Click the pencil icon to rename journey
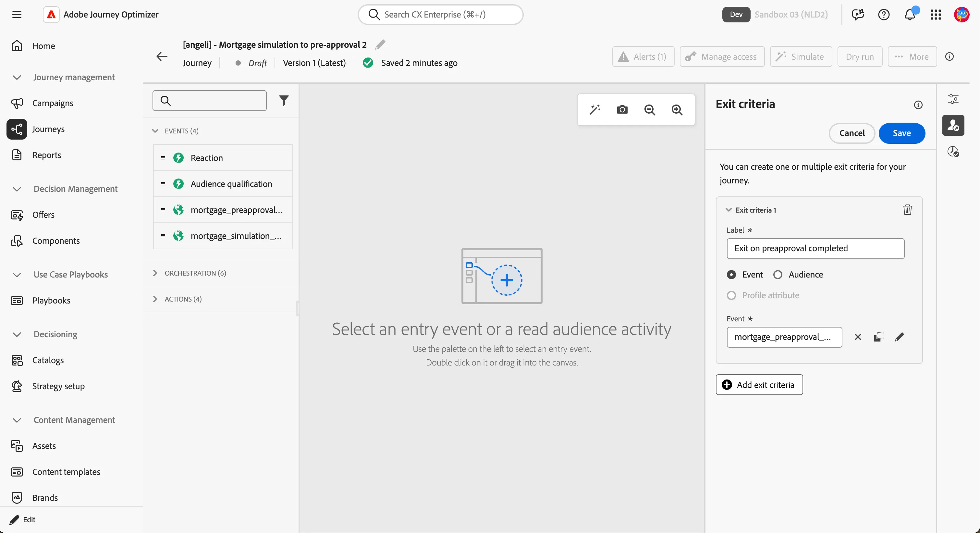980x533 pixels. [380, 45]
